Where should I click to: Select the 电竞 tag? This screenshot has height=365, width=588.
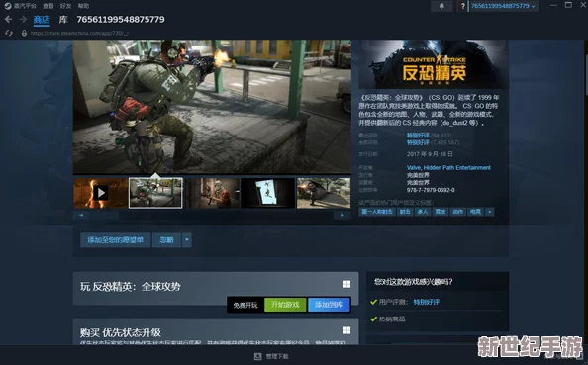475,212
